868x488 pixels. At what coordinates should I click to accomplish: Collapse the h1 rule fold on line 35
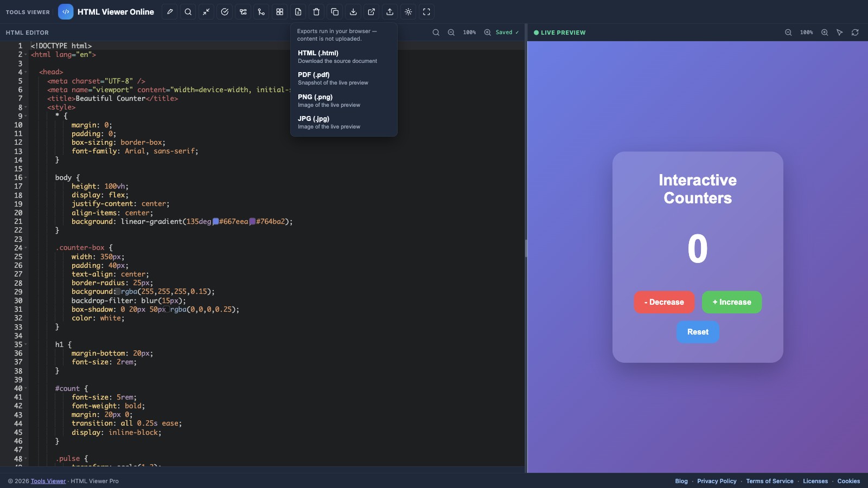(25, 344)
